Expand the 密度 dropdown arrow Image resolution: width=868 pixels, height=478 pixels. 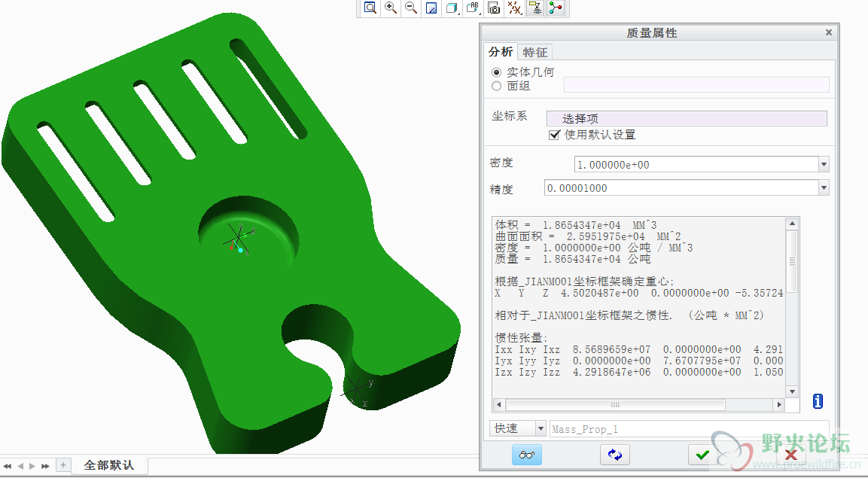[x=824, y=164]
